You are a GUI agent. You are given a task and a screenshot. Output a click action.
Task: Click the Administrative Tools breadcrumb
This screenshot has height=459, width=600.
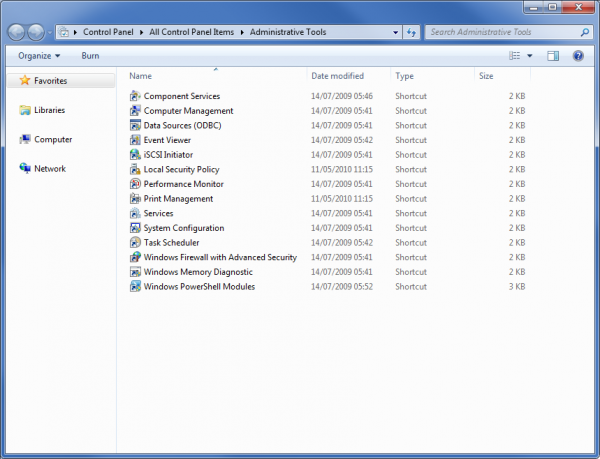(x=288, y=32)
